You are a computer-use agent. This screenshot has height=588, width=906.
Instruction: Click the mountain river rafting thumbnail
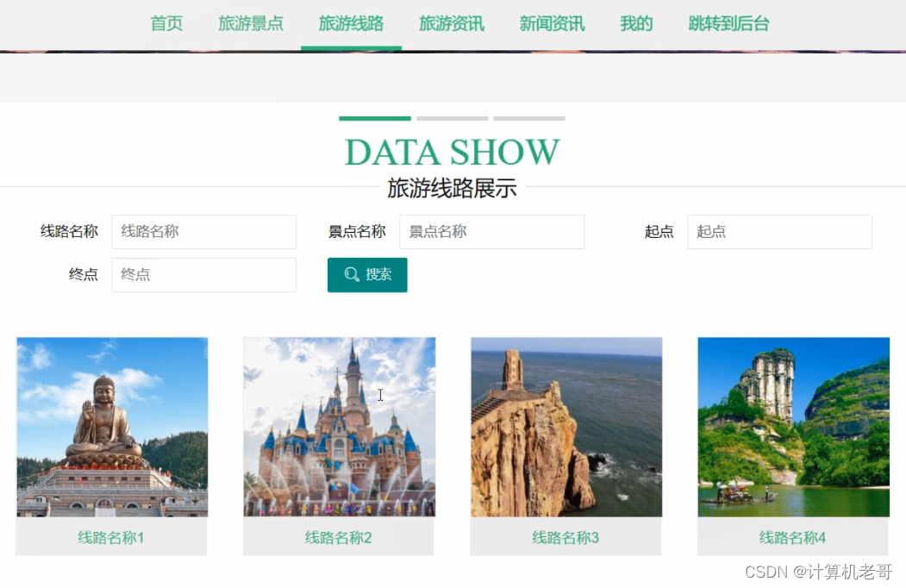[792, 427]
